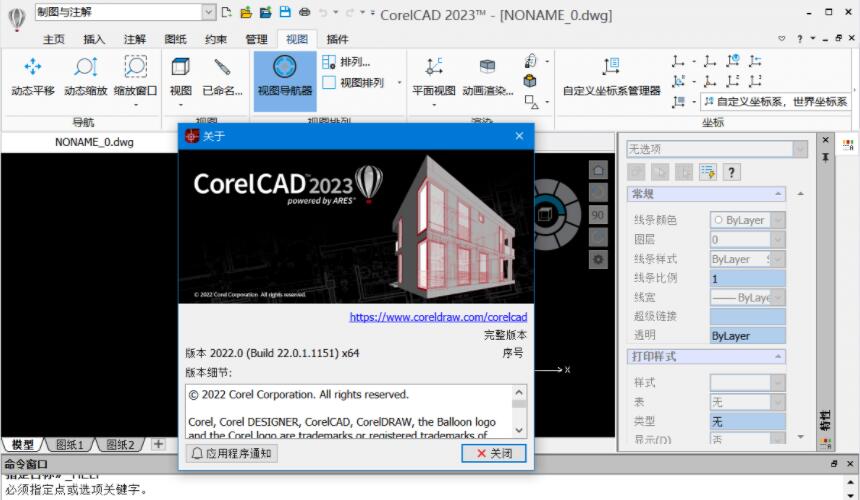Click the 超级链接 input field

click(748, 316)
